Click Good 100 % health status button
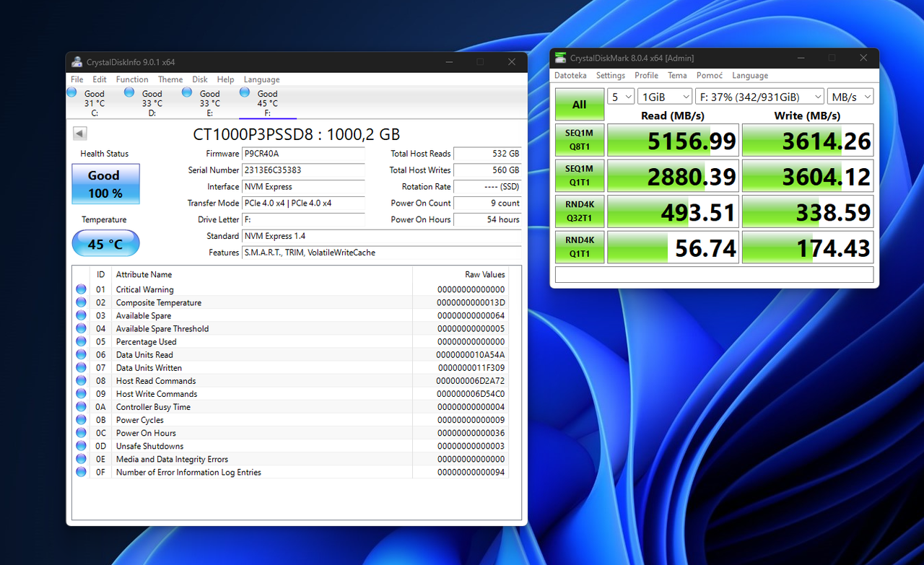Screen dimensions: 924x565 [x=105, y=184]
